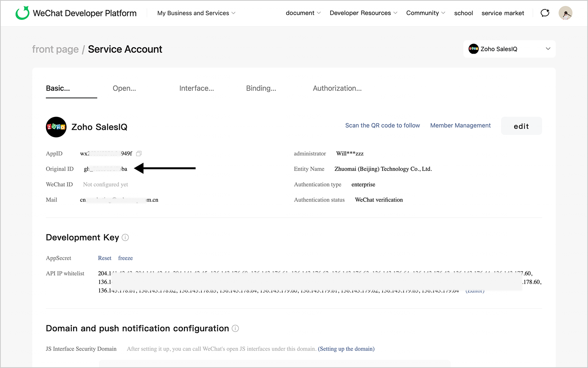Expand the Developer Resources menu

click(x=363, y=13)
